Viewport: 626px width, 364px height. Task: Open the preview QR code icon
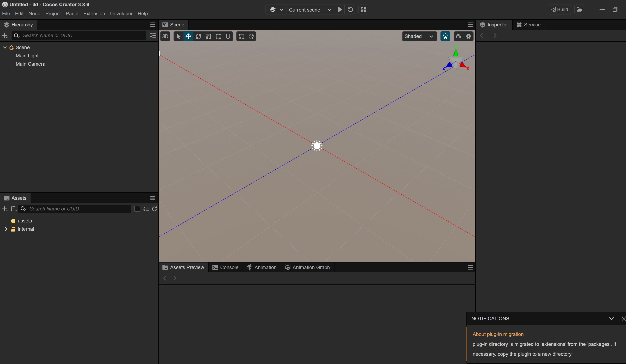pos(363,10)
